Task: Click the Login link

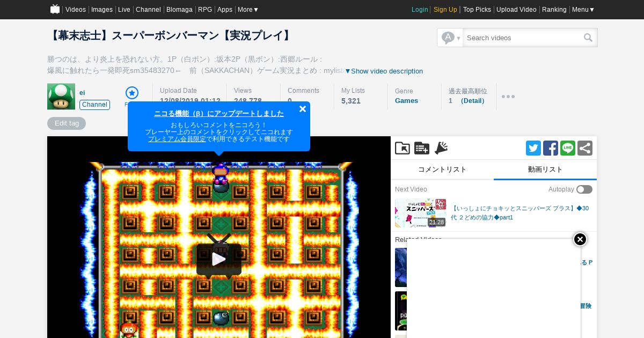Action: (x=420, y=10)
